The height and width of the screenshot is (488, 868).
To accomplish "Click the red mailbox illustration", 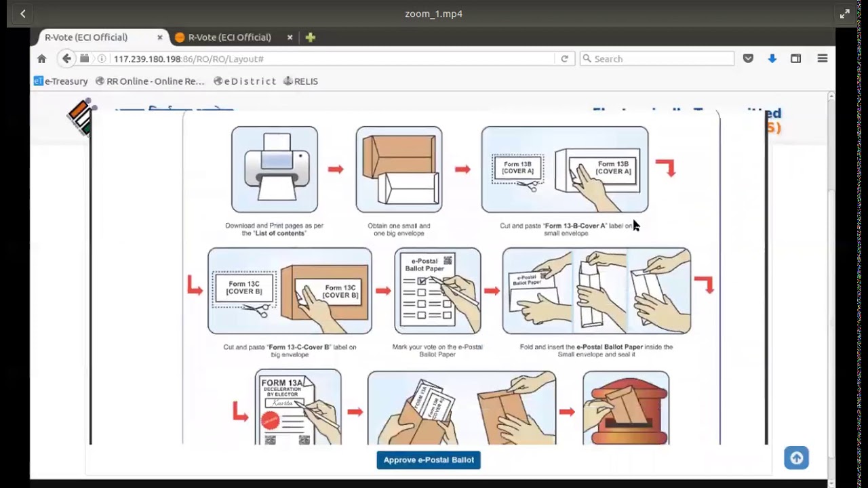I will [x=626, y=407].
